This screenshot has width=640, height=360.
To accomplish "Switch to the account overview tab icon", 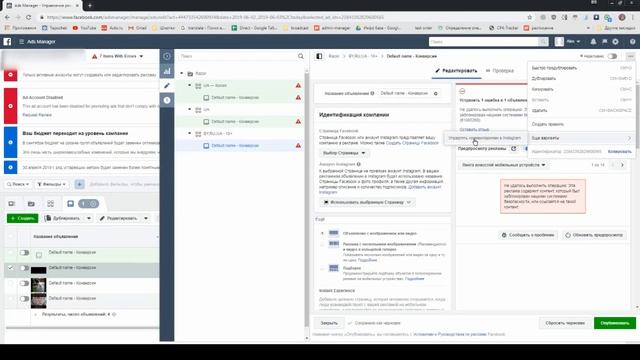I will (11, 203).
